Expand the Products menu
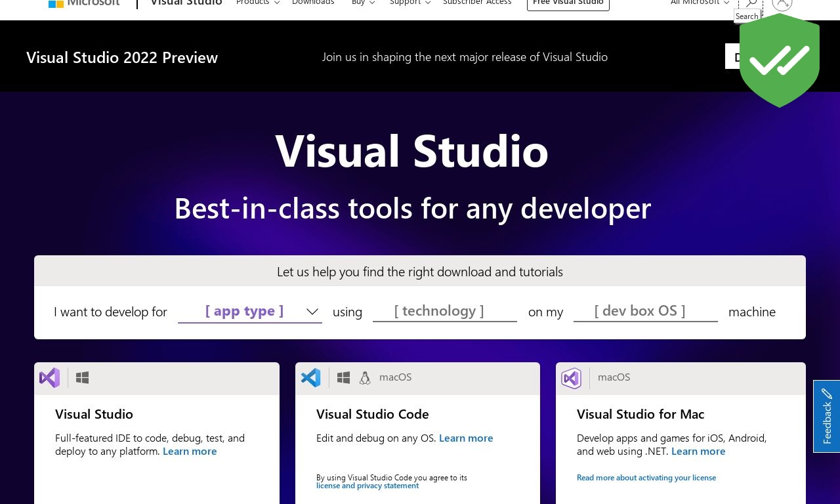840x504 pixels. click(258, 3)
